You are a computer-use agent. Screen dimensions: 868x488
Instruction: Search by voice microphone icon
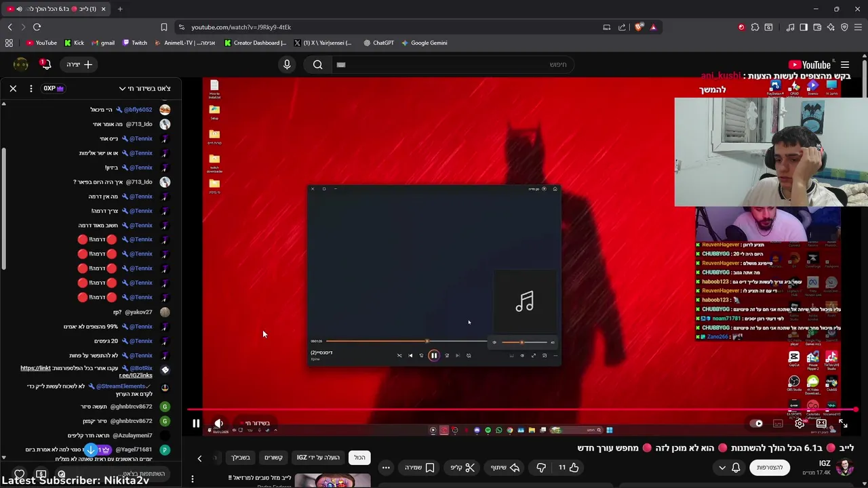pyautogui.click(x=287, y=64)
